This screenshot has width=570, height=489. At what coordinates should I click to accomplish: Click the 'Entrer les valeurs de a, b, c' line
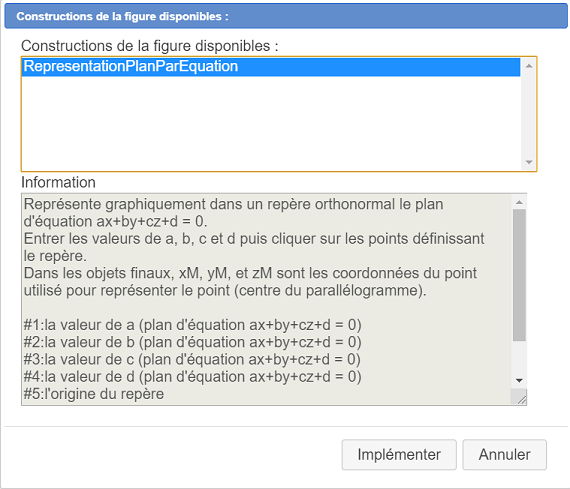pyautogui.click(x=254, y=239)
